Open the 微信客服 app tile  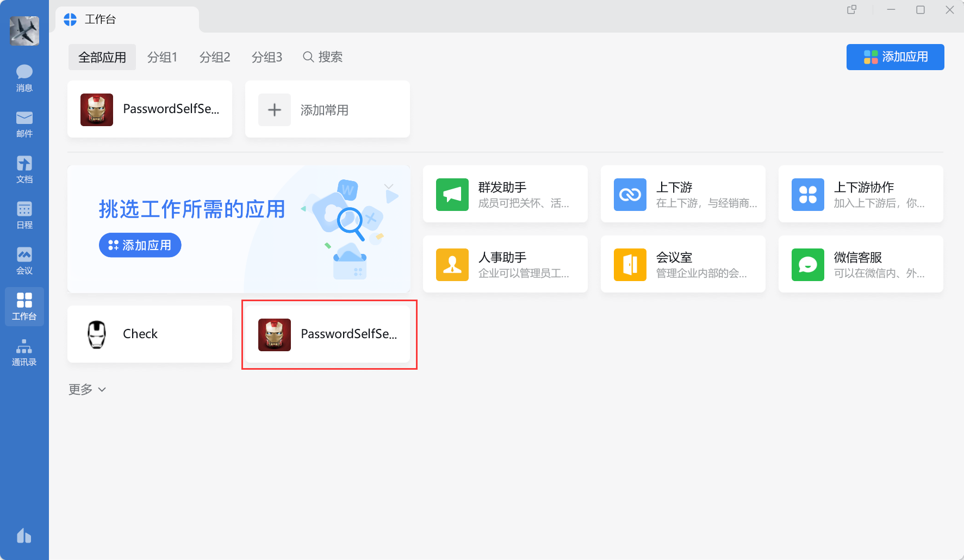(860, 264)
